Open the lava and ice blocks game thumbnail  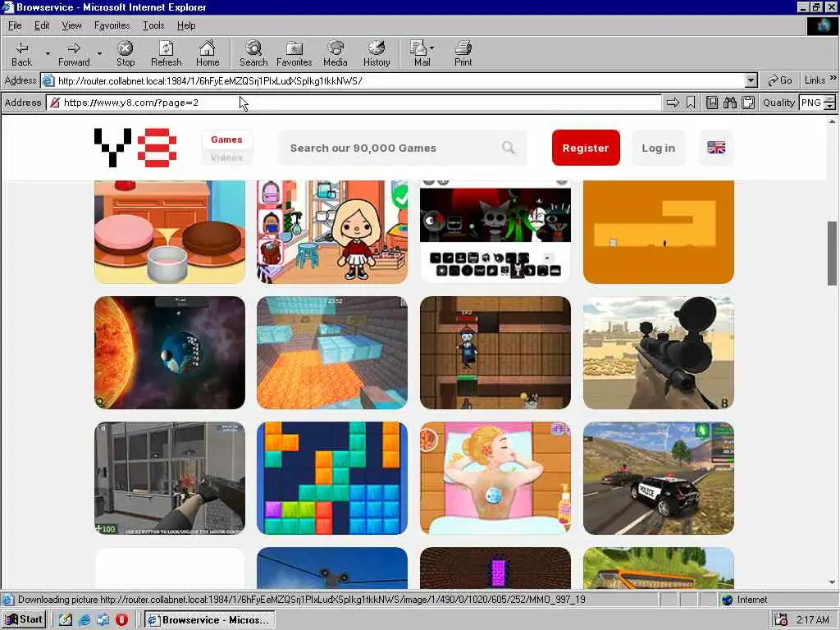[332, 353]
